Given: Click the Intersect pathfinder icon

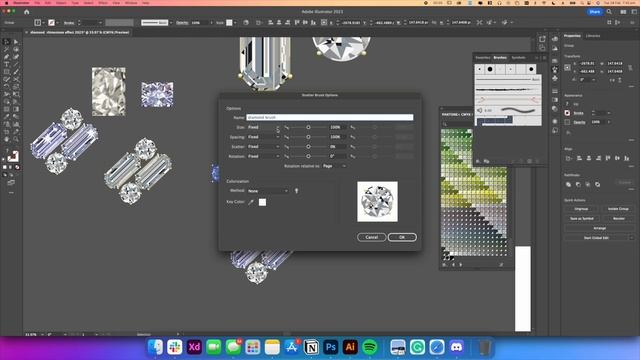Looking at the screenshot, I should (588, 184).
